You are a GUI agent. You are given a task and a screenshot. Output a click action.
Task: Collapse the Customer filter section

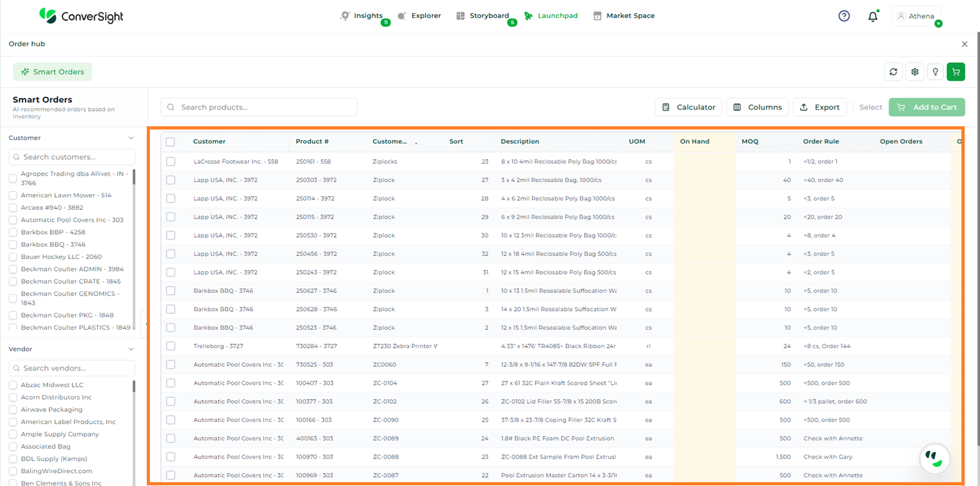[x=131, y=138]
